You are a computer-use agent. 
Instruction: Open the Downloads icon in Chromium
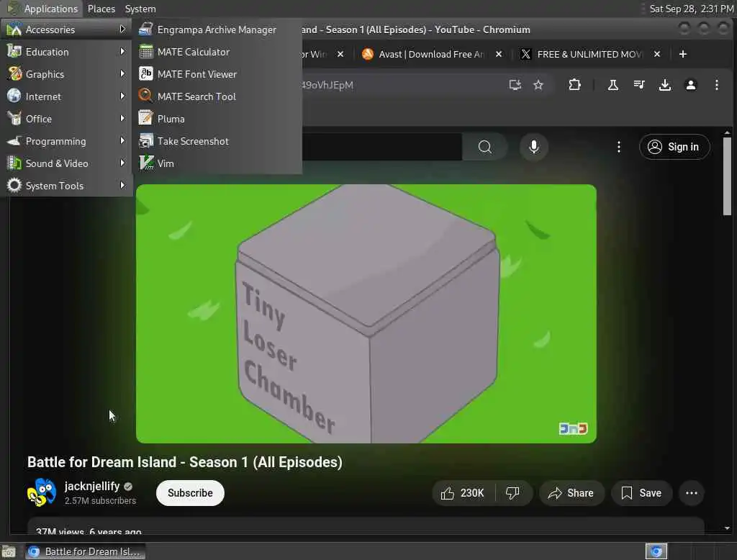664,85
